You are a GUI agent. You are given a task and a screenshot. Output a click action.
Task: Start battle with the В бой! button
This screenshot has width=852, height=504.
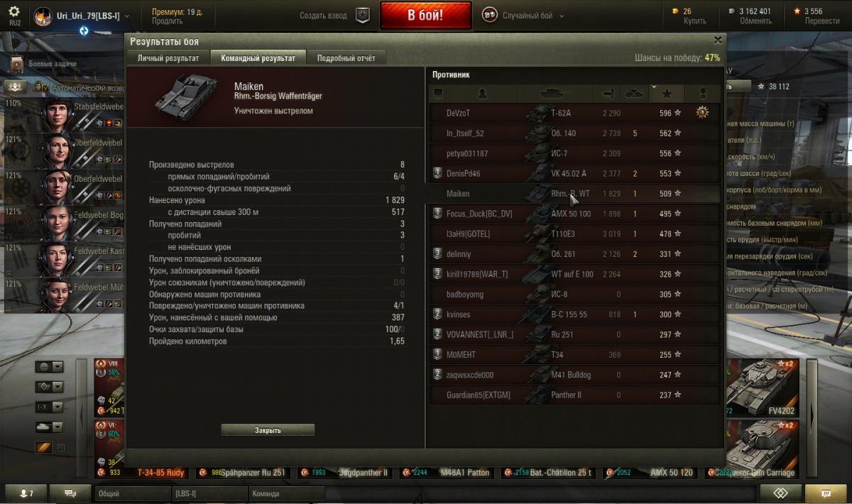[x=425, y=16]
